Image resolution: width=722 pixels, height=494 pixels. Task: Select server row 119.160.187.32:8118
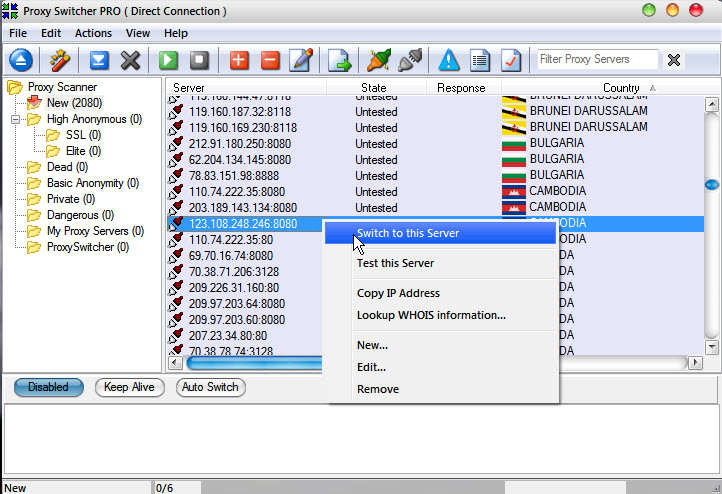coord(435,112)
